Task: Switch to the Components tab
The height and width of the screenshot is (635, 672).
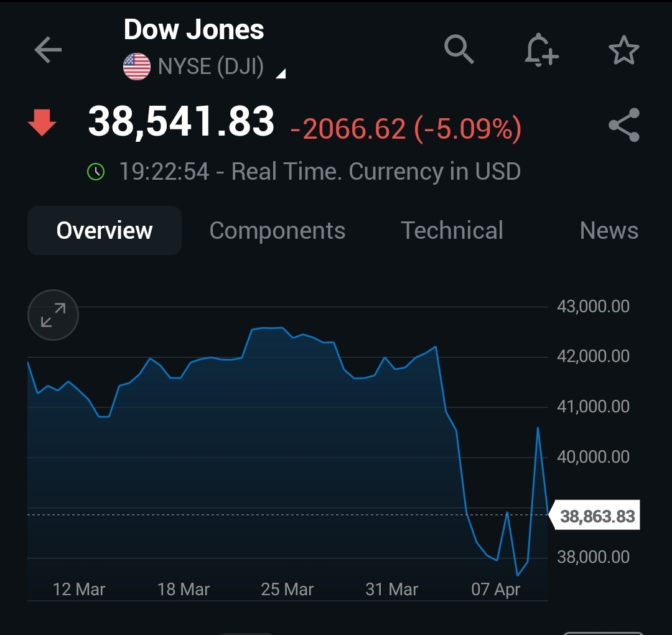Action: (278, 231)
